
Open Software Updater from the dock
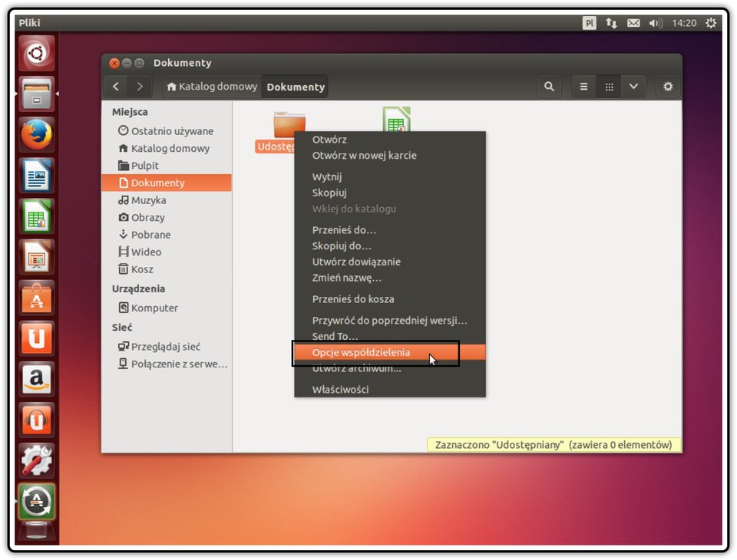coord(37,502)
